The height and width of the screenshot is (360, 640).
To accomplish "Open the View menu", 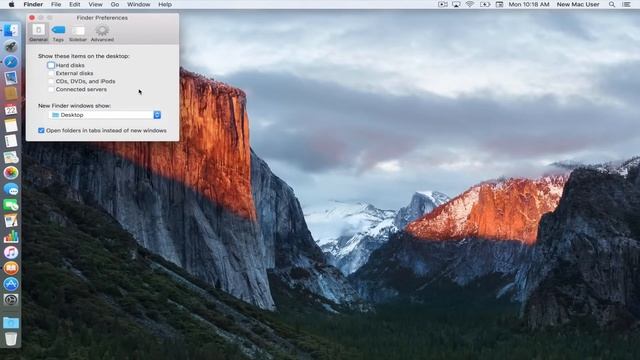I will [x=96, y=4].
